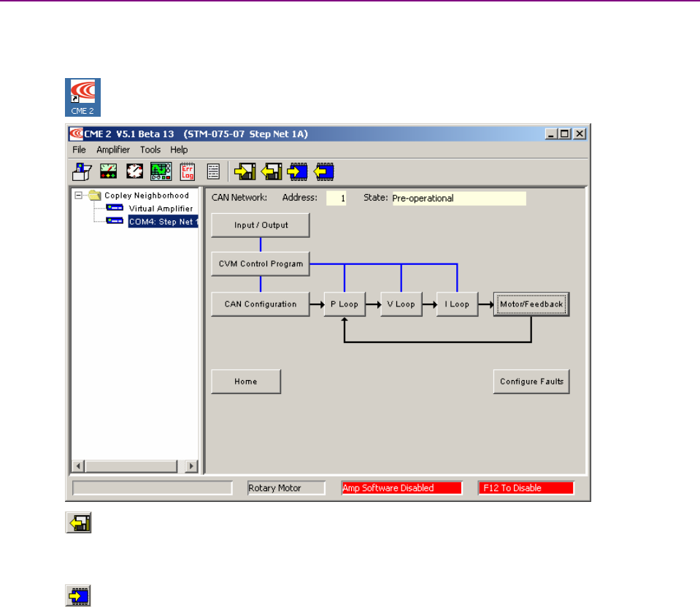Click the CAN Network Address field
The height and width of the screenshot is (607, 700).
336,198
